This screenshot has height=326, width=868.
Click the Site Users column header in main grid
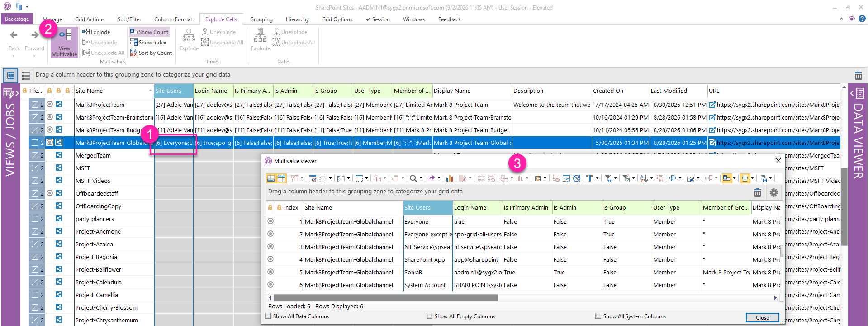[x=174, y=91]
